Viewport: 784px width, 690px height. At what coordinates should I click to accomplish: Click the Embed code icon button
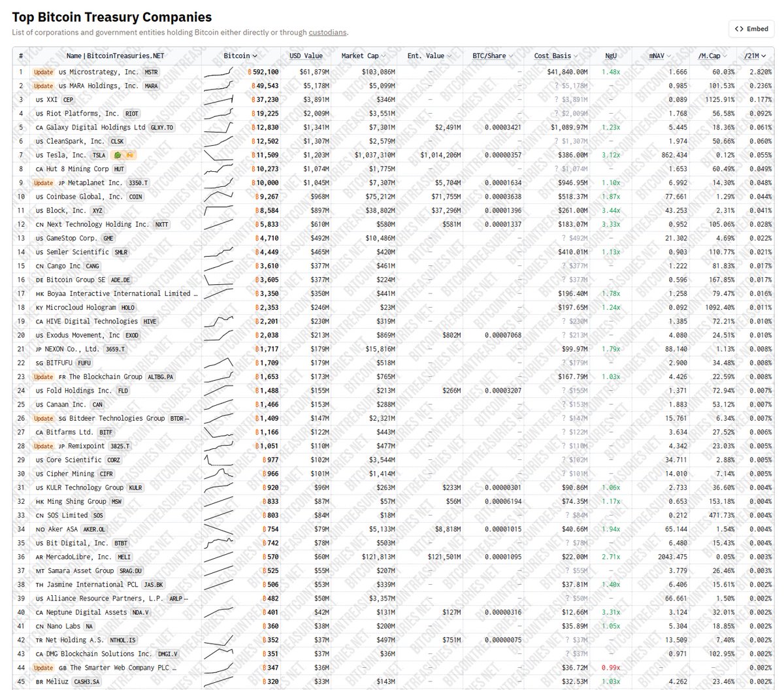click(x=751, y=29)
